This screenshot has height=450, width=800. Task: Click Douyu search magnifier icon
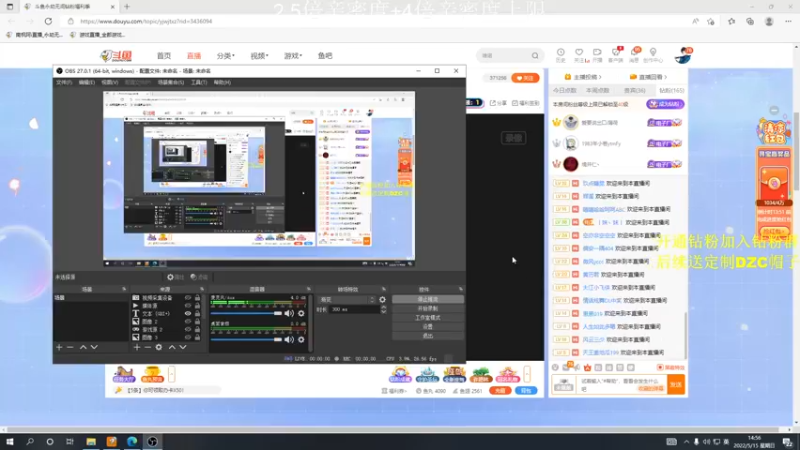(535, 56)
